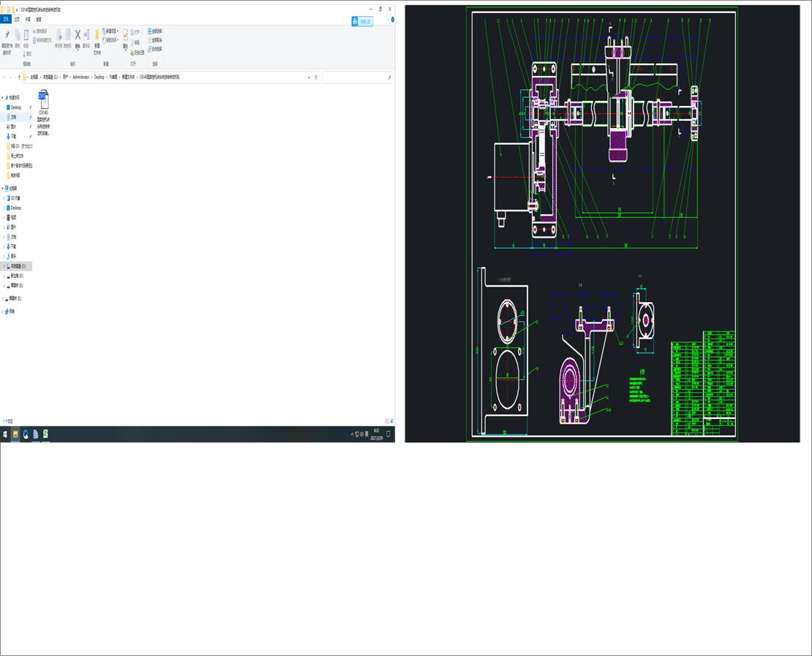Switch to Details view in status bar
Screen dimensions: 812x656
[x=387, y=421]
